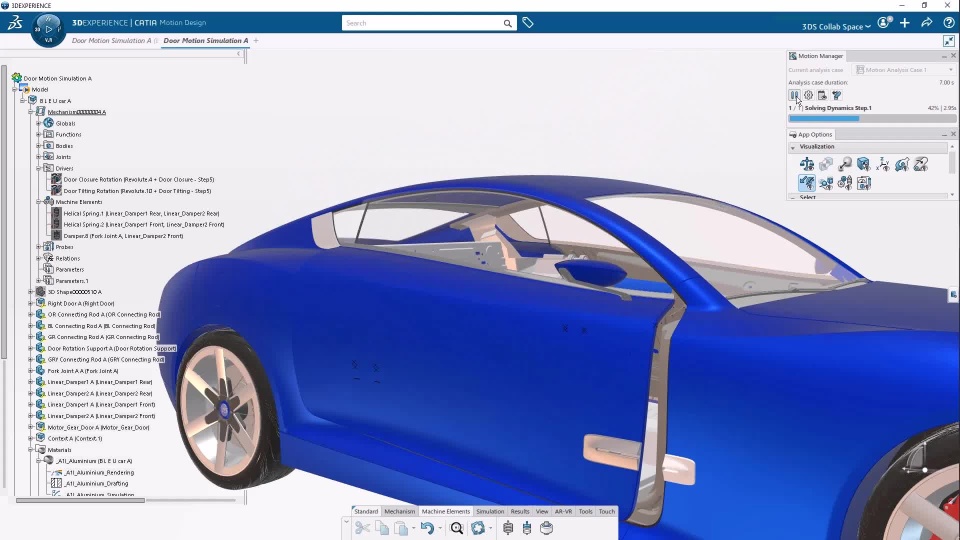960x540 pixels.
Task: Click the Undo arrow icon
Action: pos(427,528)
